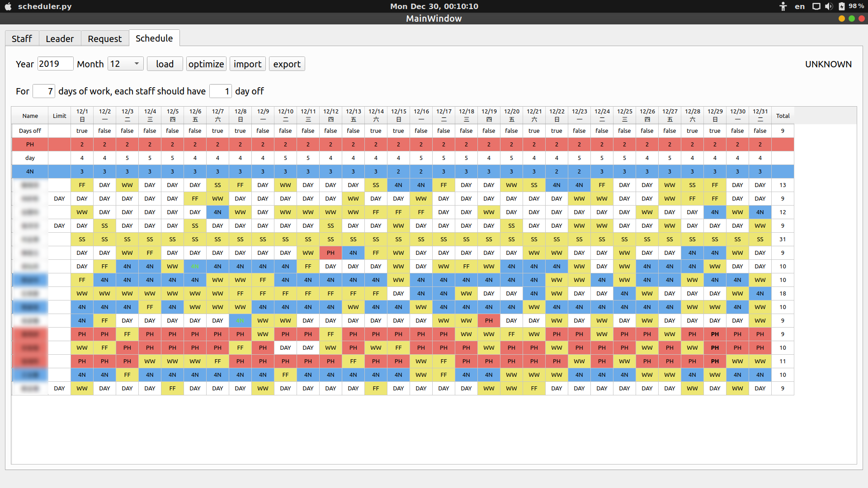Screen dimensions: 868x488
Task: Click the Total column header
Action: pyautogui.click(x=783, y=116)
